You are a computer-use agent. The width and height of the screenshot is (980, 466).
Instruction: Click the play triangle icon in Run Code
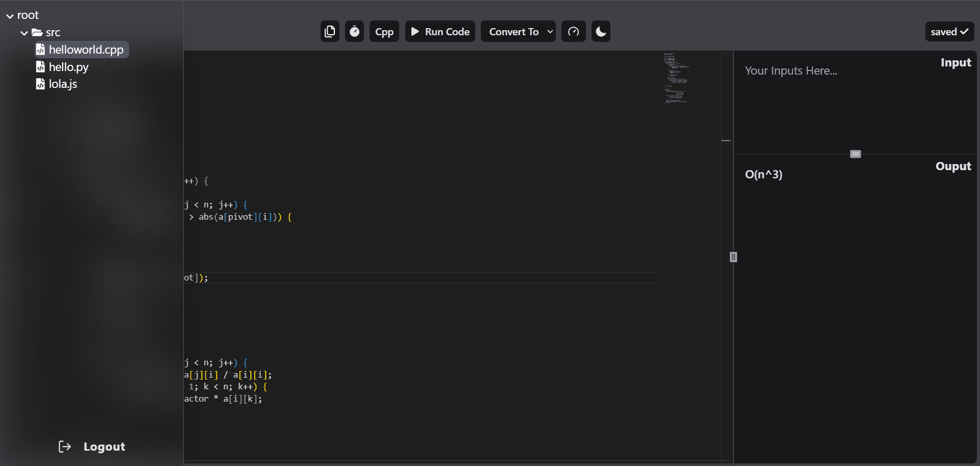tap(415, 32)
